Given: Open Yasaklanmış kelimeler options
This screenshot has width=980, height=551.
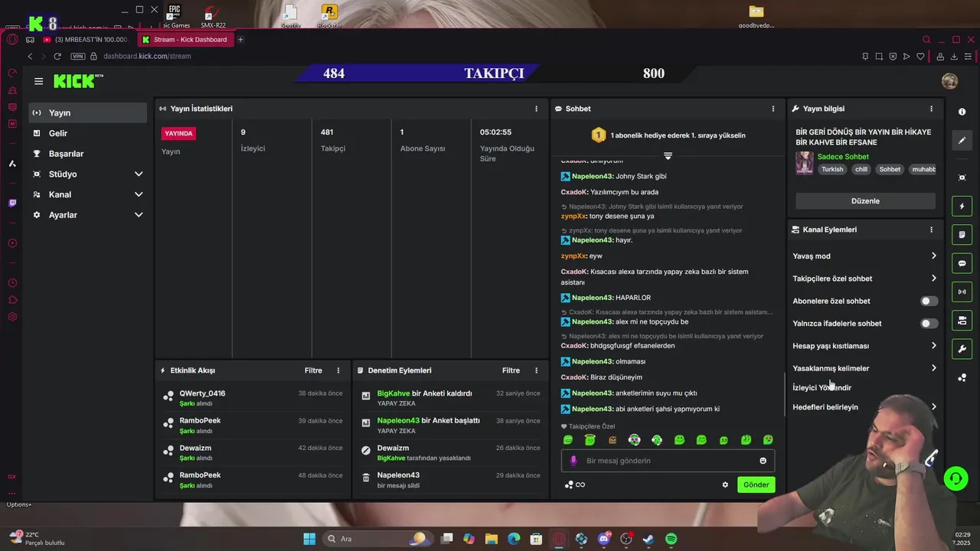Looking at the screenshot, I should (x=865, y=368).
